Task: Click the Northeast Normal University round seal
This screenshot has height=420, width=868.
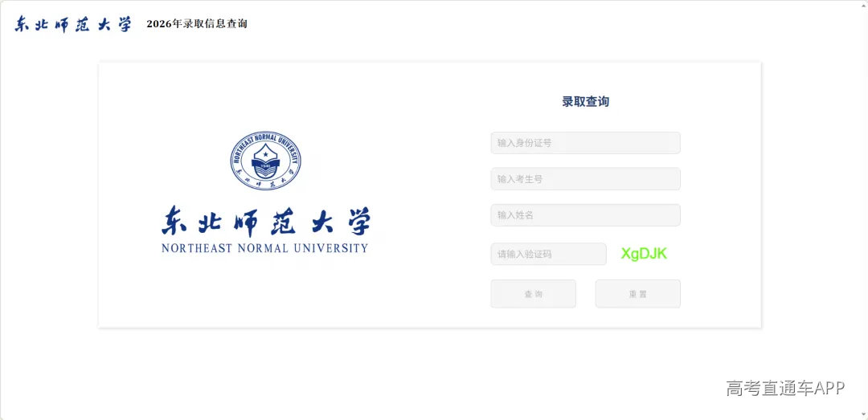Action: [x=266, y=161]
